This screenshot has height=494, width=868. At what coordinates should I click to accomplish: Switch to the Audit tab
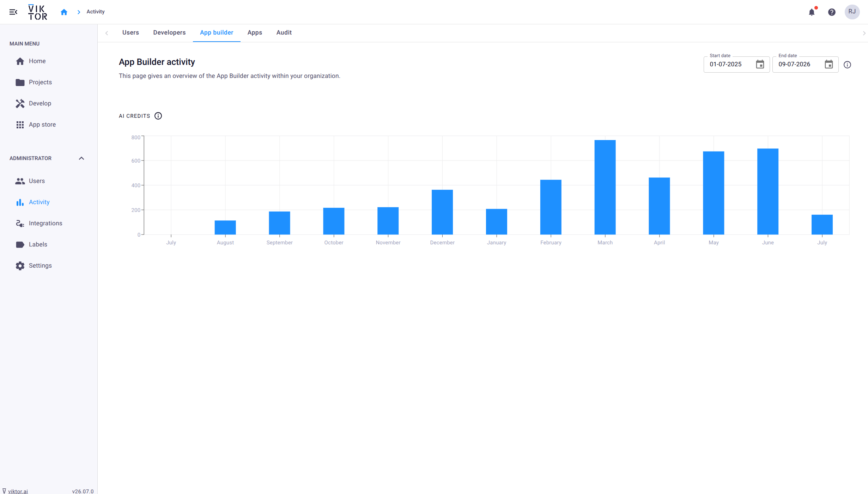pyautogui.click(x=284, y=32)
